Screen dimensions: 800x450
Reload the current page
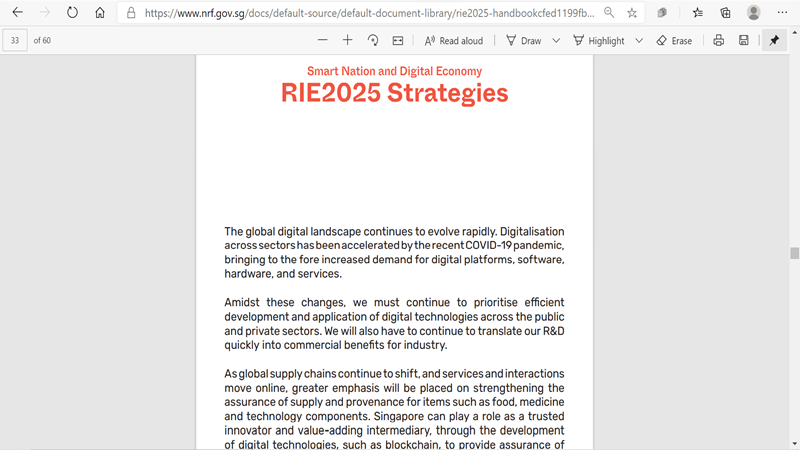[72, 13]
